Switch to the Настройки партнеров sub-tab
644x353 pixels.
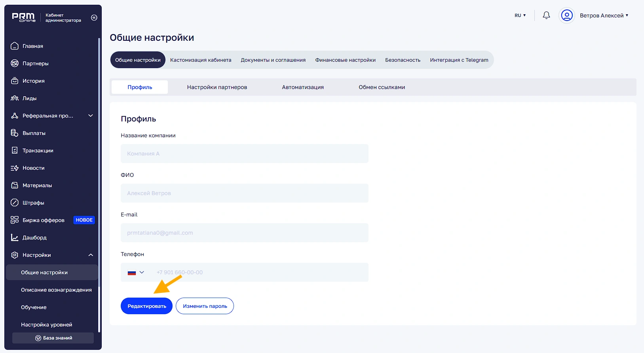217,87
